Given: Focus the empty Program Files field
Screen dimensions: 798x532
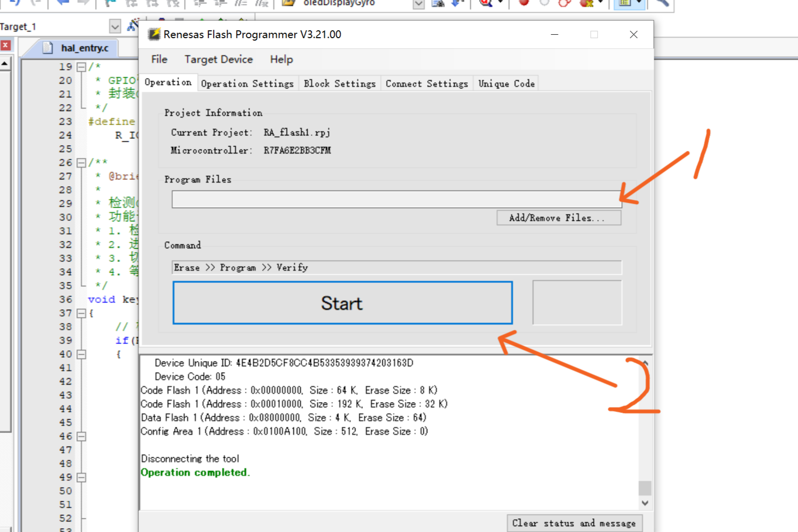Looking at the screenshot, I should (x=396, y=199).
